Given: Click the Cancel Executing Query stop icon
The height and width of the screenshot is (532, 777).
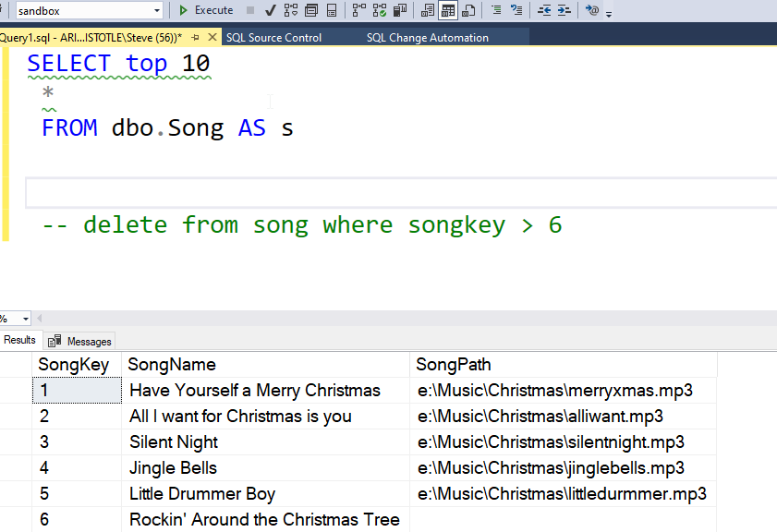Looking at the screenshot, I should (250, 10).
